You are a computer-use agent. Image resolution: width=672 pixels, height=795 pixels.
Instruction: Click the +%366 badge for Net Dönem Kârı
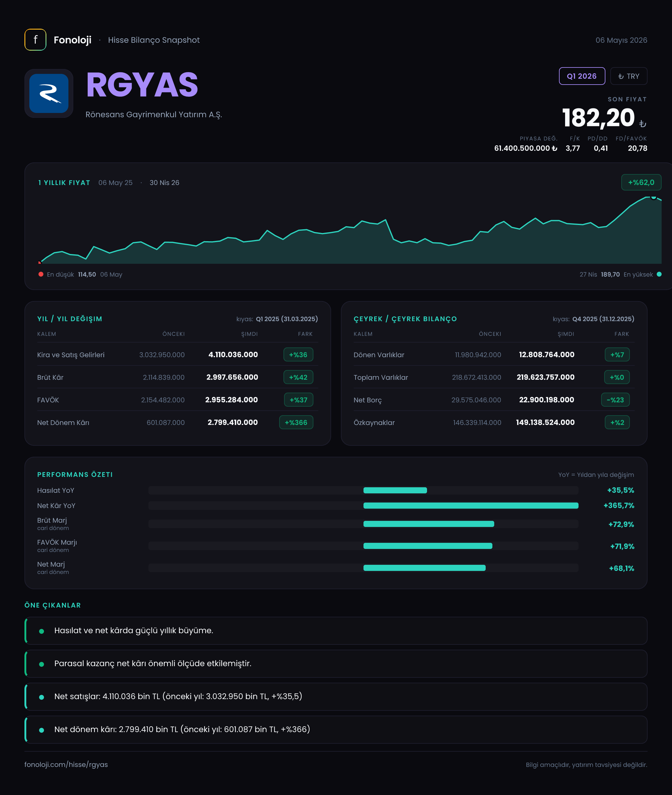click(x=296, y=422)
